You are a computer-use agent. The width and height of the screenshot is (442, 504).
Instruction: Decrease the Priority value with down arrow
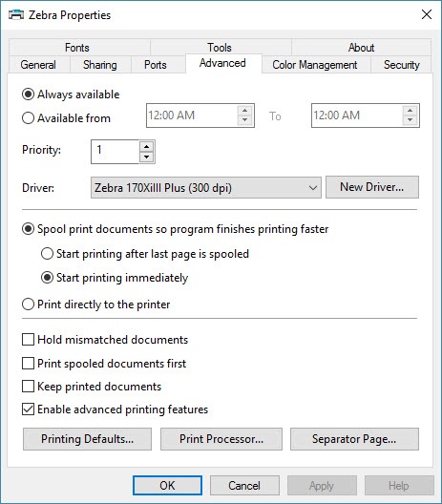(147, 157)
